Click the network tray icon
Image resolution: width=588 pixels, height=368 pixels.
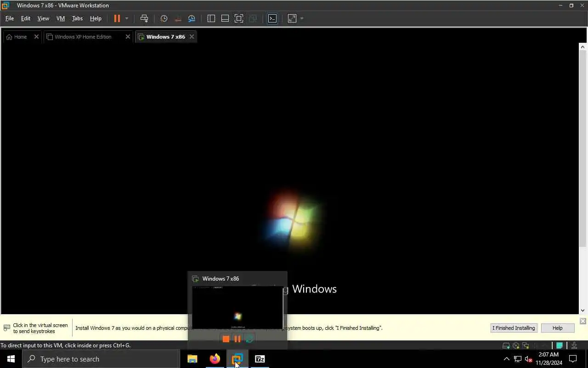pos(517,359)
